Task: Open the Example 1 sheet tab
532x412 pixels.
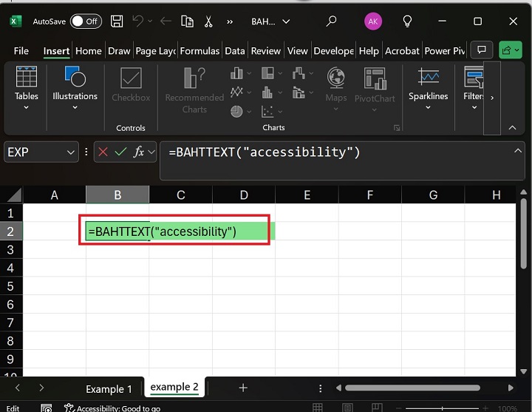Action: coord(109,388)
